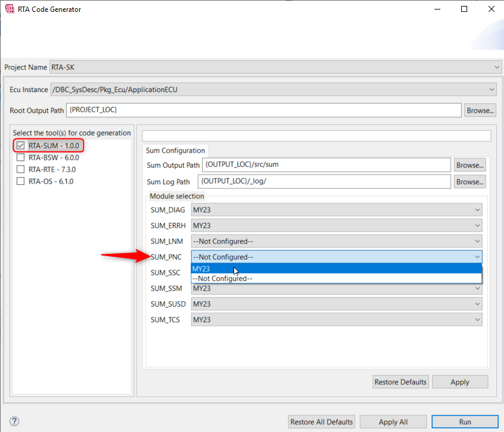Image resolution: width=504 pixels, height=432 pixels.
Task: Uncheck the RTA-SUM - 1.0.0 checkbox
Action: 21,146
